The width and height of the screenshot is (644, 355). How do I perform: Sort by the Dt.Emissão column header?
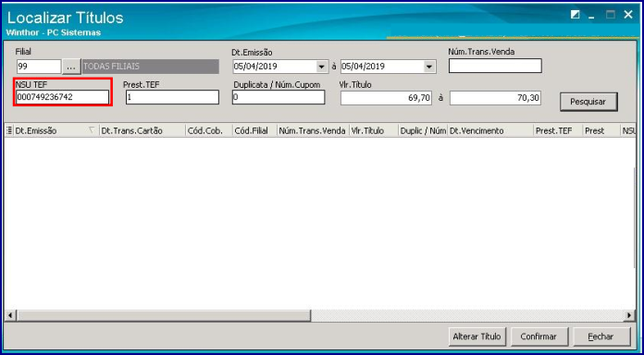tap(56, 131)
